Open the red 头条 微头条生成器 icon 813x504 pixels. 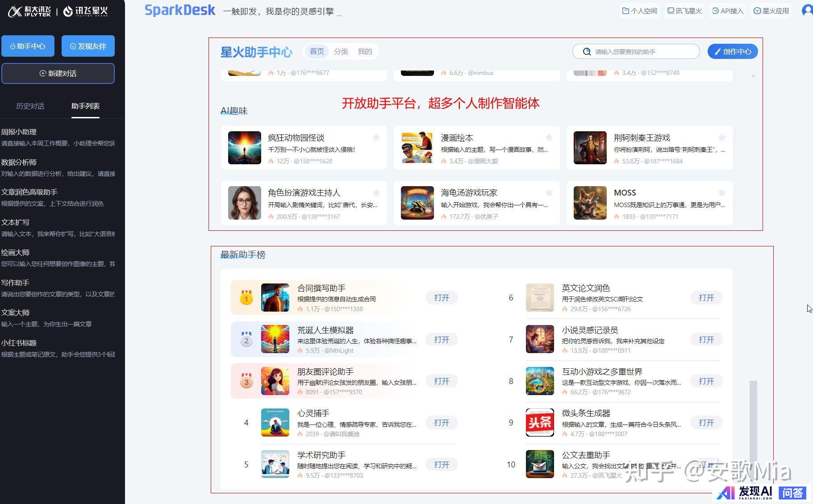[x=540, y=422]
